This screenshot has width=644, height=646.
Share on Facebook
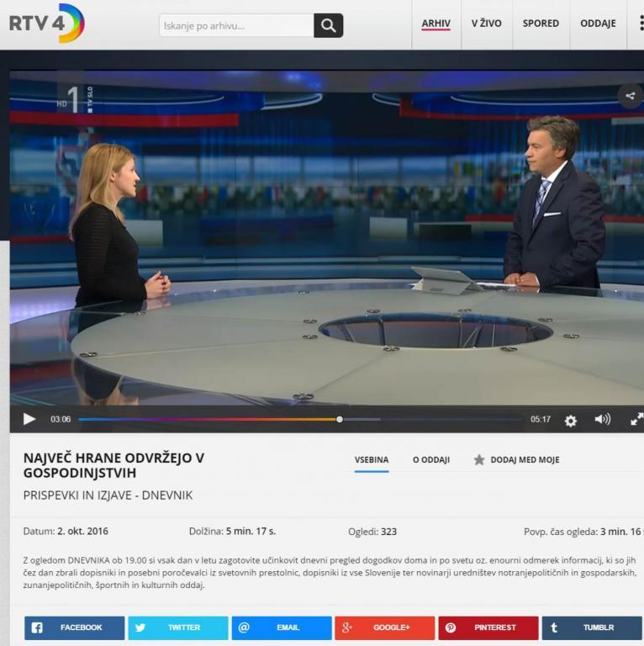[x=74, y=627]
